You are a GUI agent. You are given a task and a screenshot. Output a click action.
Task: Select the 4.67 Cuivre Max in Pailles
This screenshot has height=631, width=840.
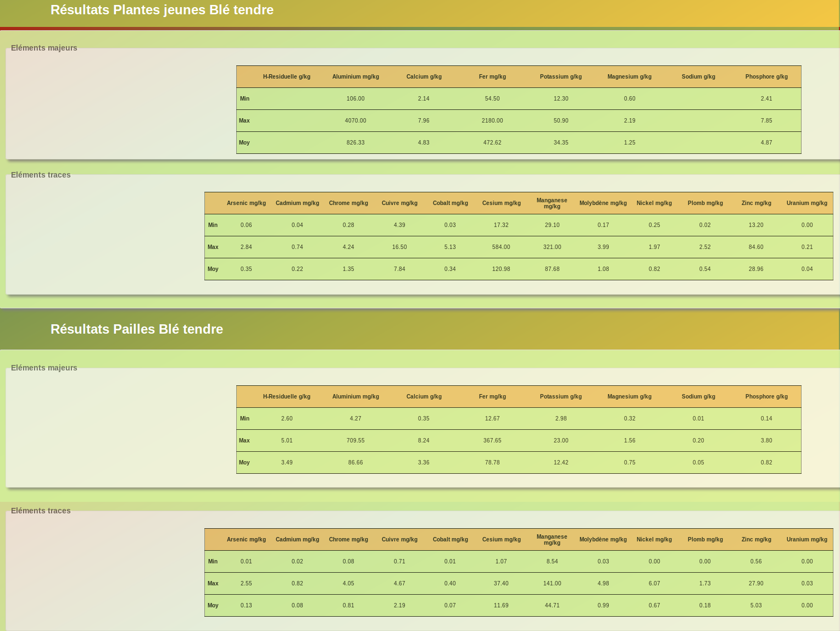point(399,583)
